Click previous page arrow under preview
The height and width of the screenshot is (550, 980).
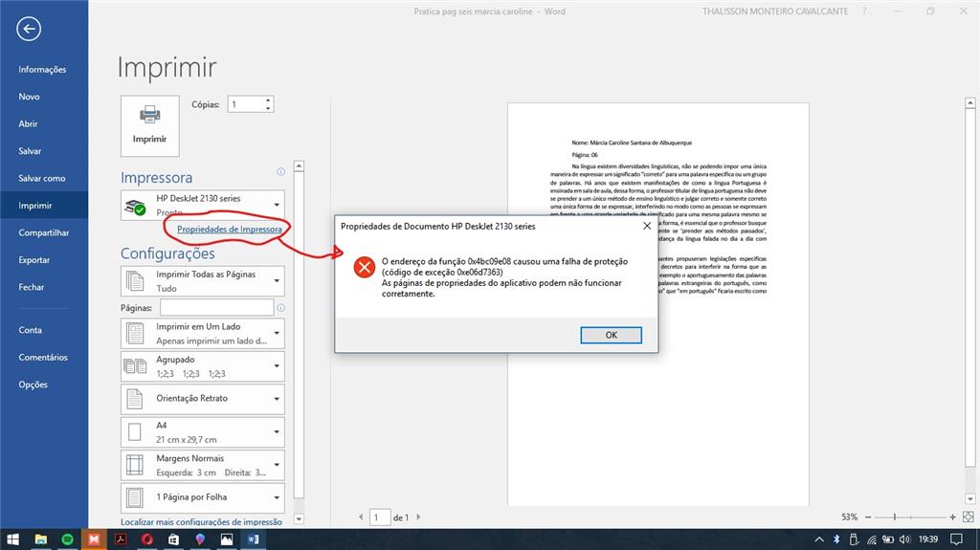pyautogui.click(x=361, y=517)
